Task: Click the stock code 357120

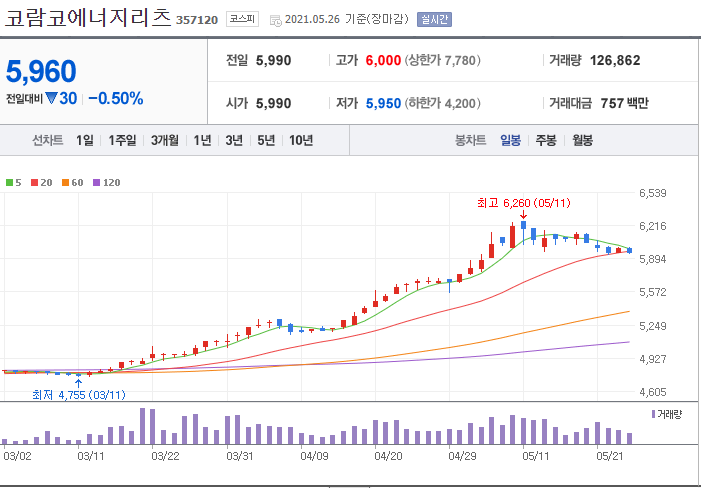Action: [197, 20]
